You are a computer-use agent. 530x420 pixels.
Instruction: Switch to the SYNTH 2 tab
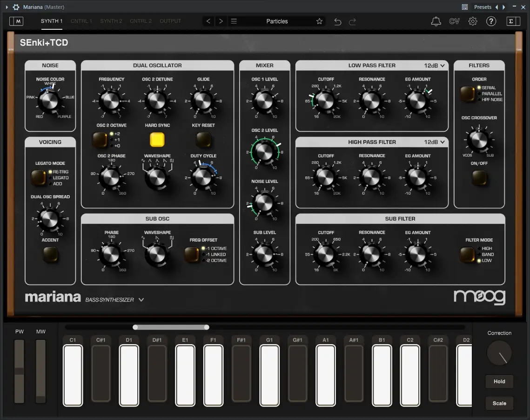pos(111,21)
